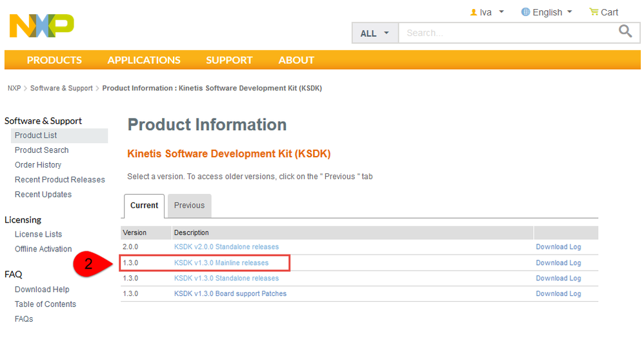Open the APPLICATIONS menu
The height and width of the screenshot is (341, 644).
coord(144,61)
